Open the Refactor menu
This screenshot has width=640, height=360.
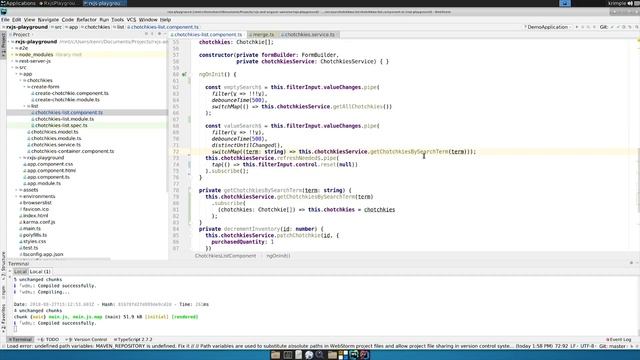(87, 20)
